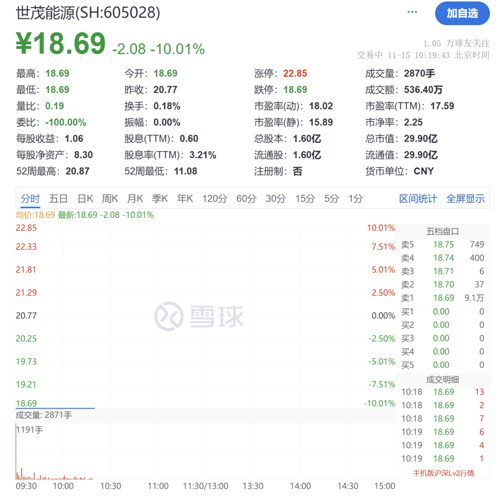
Task: Click the 成交明细 panel header
Action: click(443, 379)
